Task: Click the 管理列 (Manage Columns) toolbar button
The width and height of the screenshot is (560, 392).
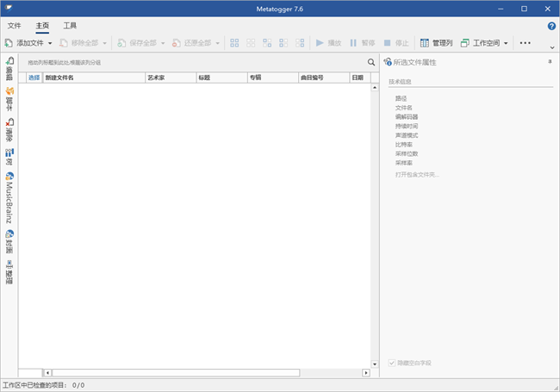Action: 436,42
